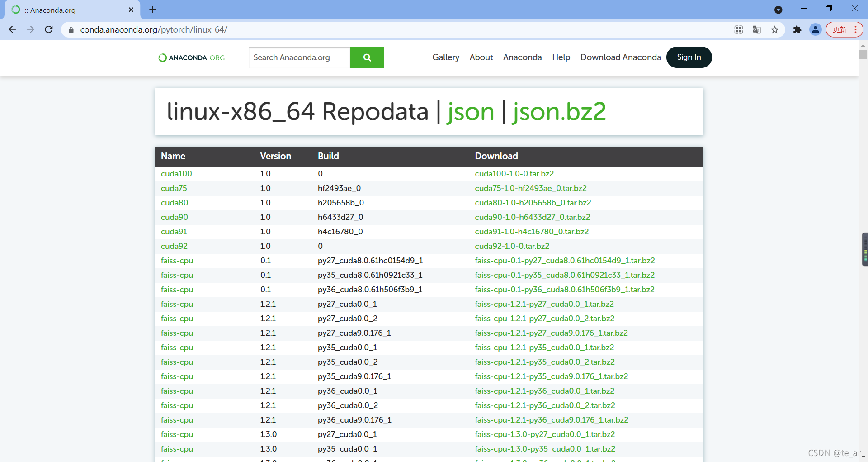Download faiss-cpu-1.2.1-py36_cuda9.0.176_1.tar.bz2
The height and width of the screenshot is (462, 868).
552,420
